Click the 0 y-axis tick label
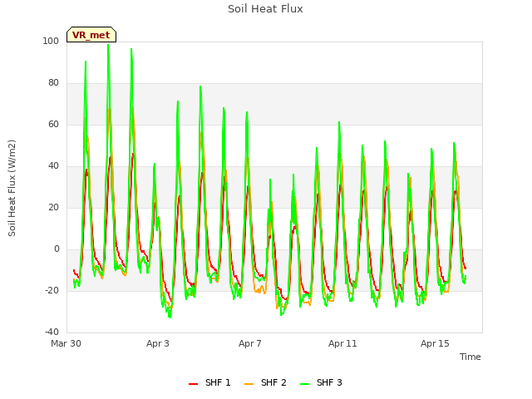 pos(57,249)
